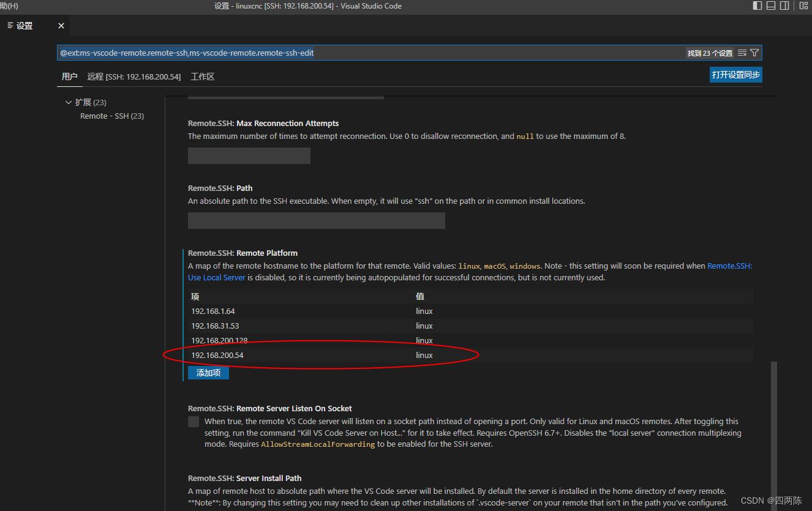Image resolution: width=812 pixels, height=511 pixels.
Task: Select the 192.168.200.54 table row
Action: click(470, 355)
